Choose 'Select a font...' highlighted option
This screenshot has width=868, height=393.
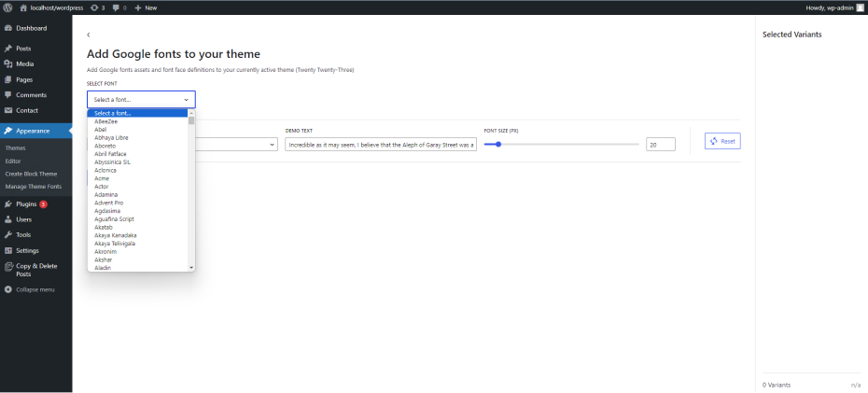(x=138, y=114)
